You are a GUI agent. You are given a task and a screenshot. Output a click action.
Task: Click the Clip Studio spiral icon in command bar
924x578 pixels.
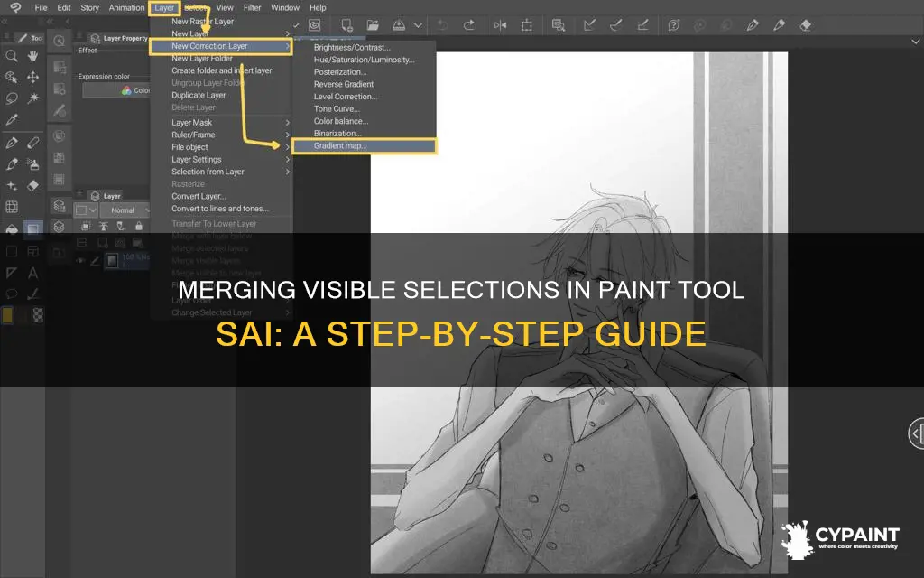(x=315, y=25)
